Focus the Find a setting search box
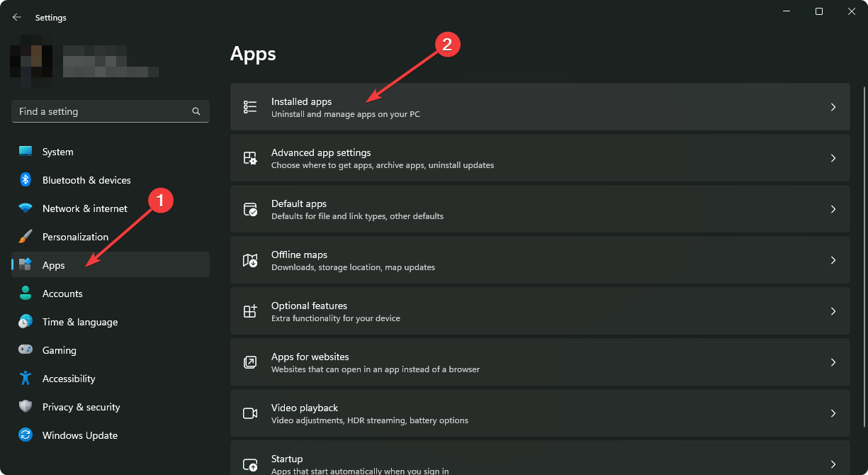 click(x=99, y=111)
